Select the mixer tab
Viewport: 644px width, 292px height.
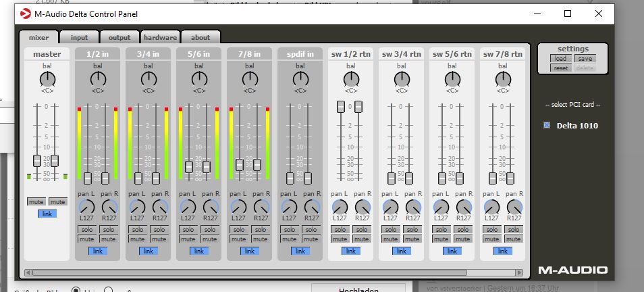coord(38,37)
